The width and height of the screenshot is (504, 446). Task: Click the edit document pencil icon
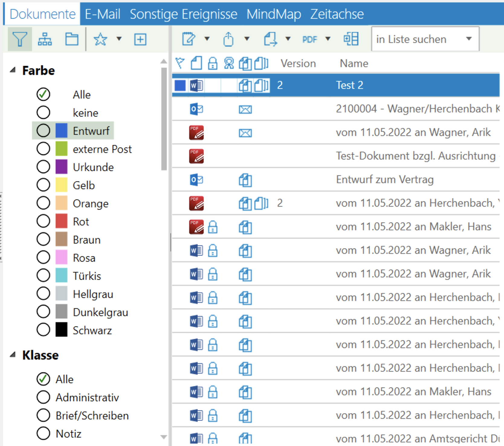[189, 39]
